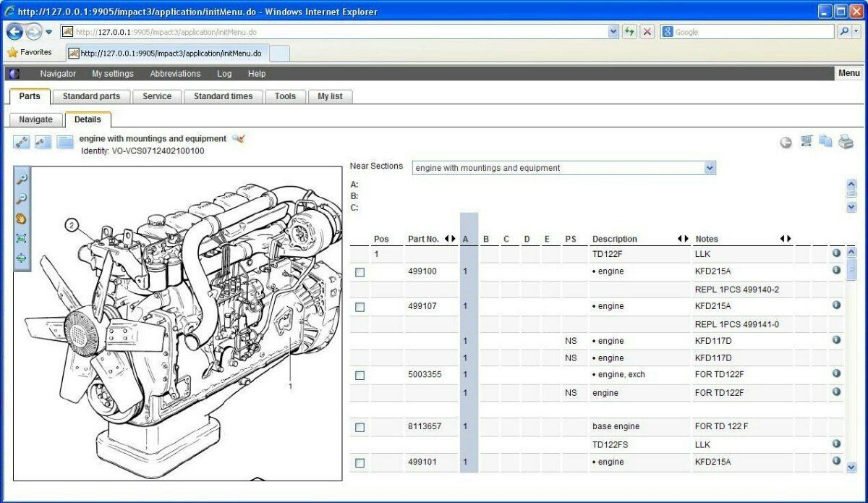Click Part No. column sort arrows
868x503 pixels.
pos(450,239)
